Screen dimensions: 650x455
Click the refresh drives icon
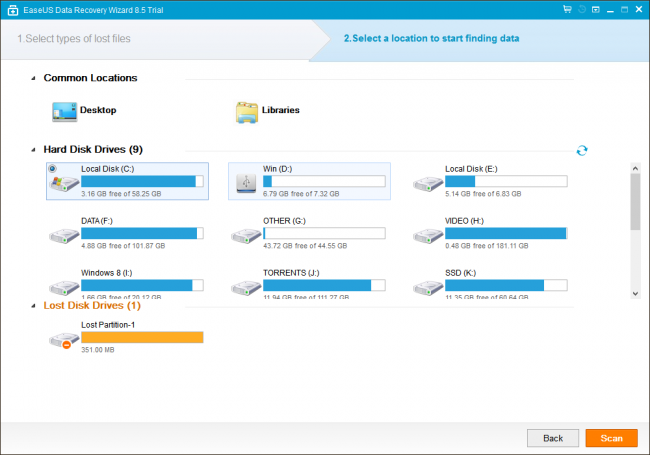point(582,150)
